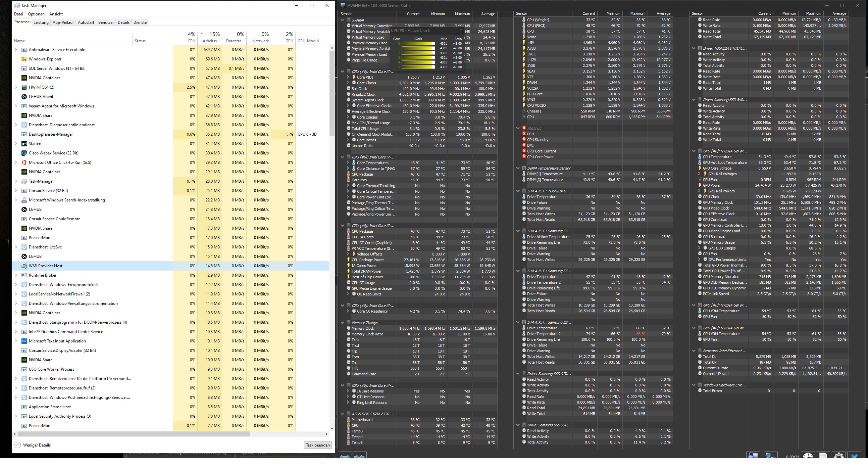Expand the Core Temperatures sensor row
This screenshot has height=467, width=868.
click(348, 163)
